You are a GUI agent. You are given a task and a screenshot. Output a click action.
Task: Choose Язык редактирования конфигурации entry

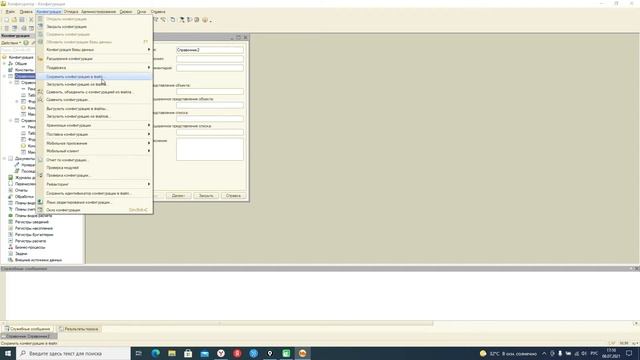pyautogui.click(x=95, y=202)
